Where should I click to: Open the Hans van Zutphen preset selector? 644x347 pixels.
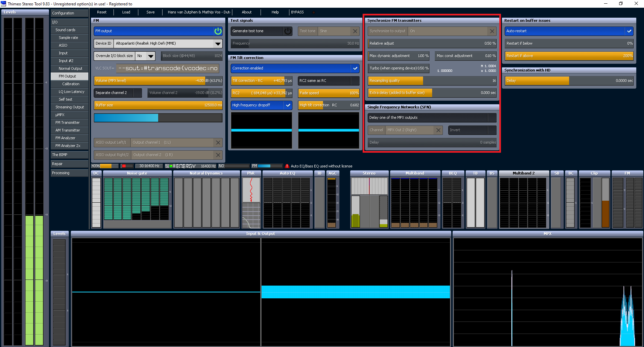click(198, 12)
